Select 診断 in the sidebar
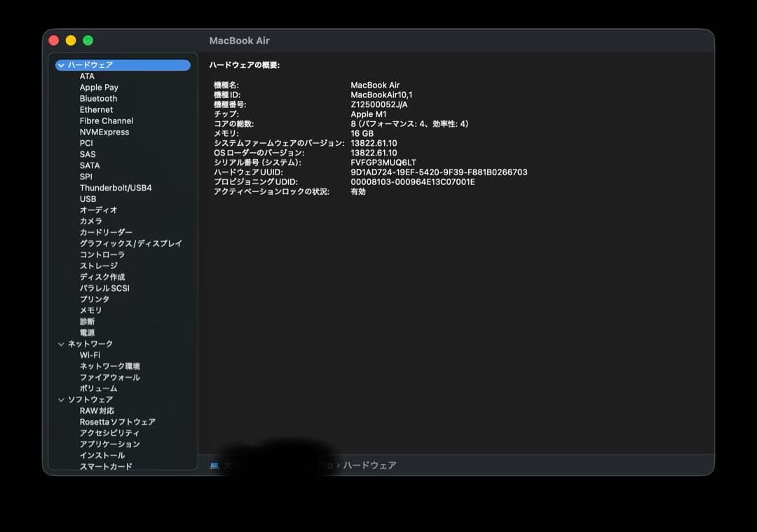This screenshot has width=757, height=532. [87, 322]
